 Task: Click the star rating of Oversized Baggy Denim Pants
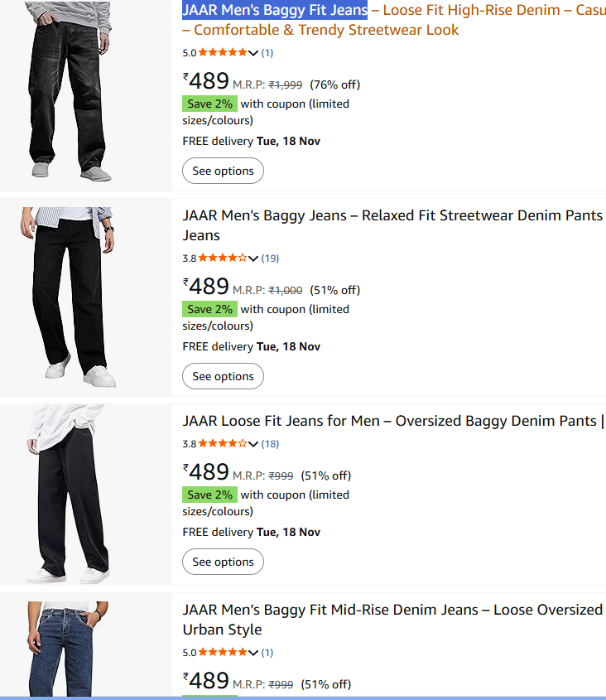point(222,443)
